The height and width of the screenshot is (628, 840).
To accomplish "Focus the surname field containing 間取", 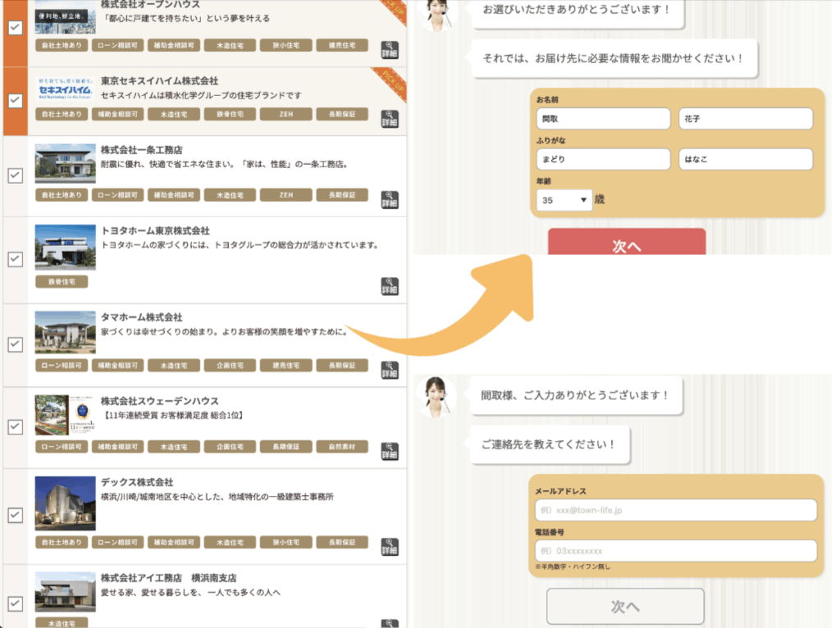I will point(603,118).
